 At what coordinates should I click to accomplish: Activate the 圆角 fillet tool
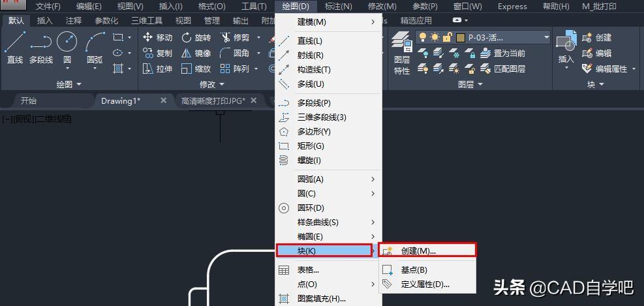(x=235, y=53)
